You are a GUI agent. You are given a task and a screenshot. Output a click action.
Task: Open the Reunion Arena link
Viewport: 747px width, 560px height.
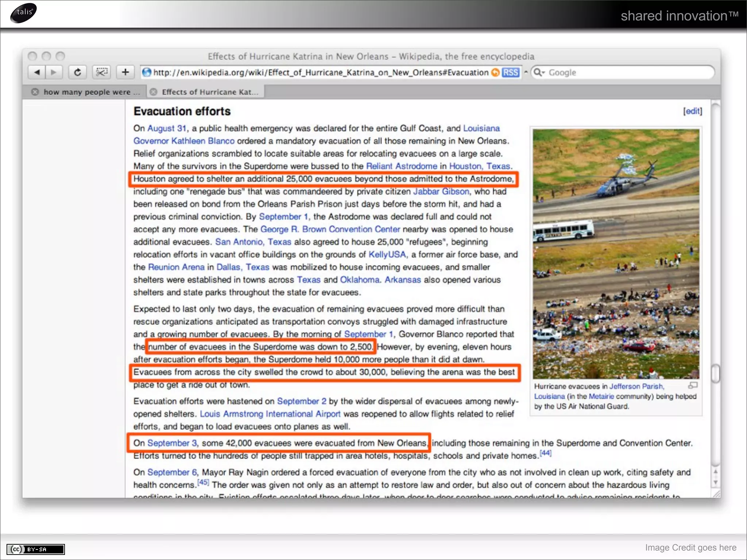pyautogui.click(x=176, y=267)
